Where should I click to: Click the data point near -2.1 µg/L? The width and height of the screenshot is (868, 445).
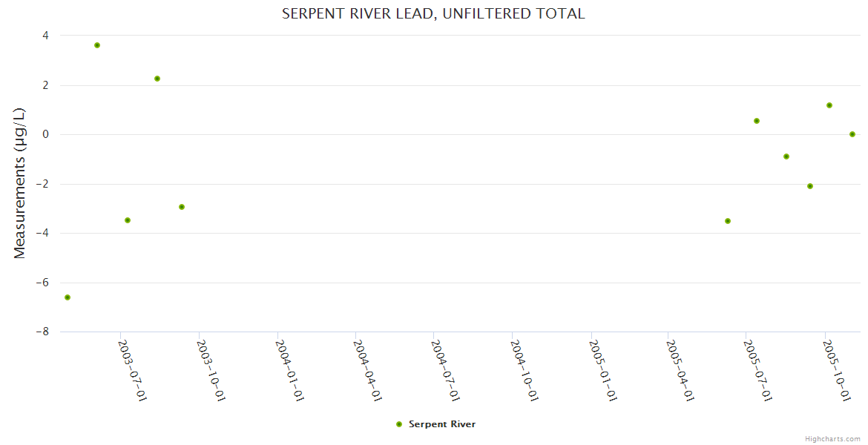point(810,186)
